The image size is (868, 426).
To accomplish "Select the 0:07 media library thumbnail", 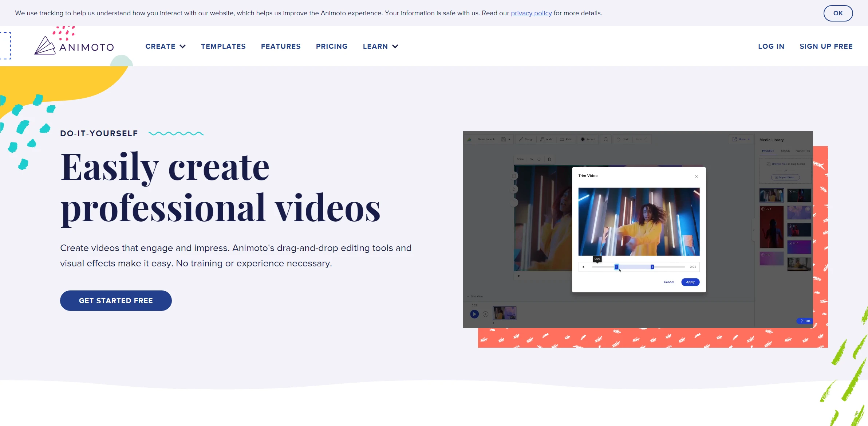I will pyautogui.click(x=799, y=195).
